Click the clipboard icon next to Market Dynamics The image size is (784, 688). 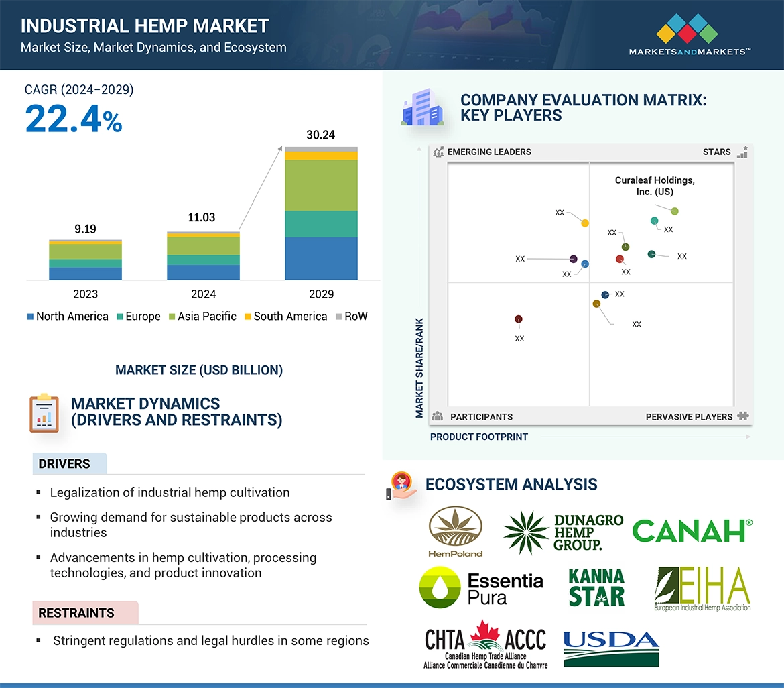tap(44, 412)
